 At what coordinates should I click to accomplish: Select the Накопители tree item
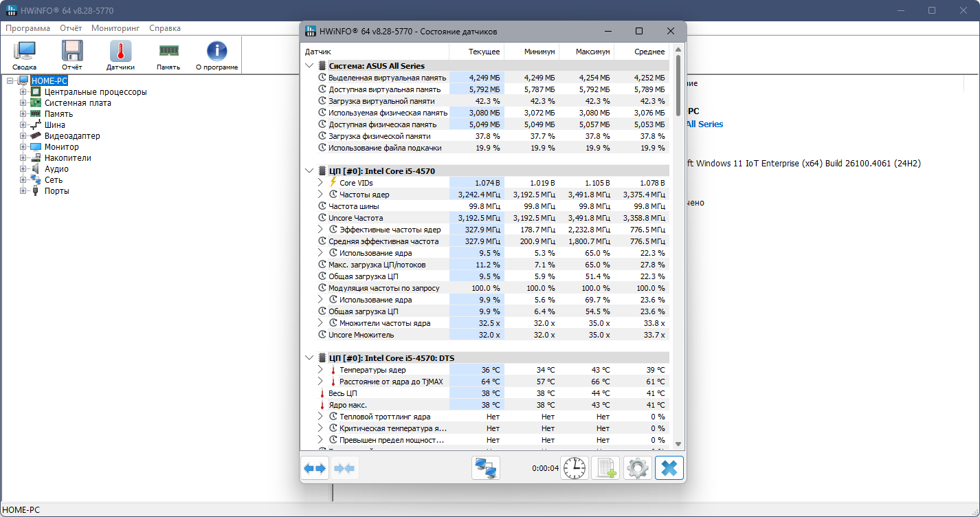(x=68, y=158)
